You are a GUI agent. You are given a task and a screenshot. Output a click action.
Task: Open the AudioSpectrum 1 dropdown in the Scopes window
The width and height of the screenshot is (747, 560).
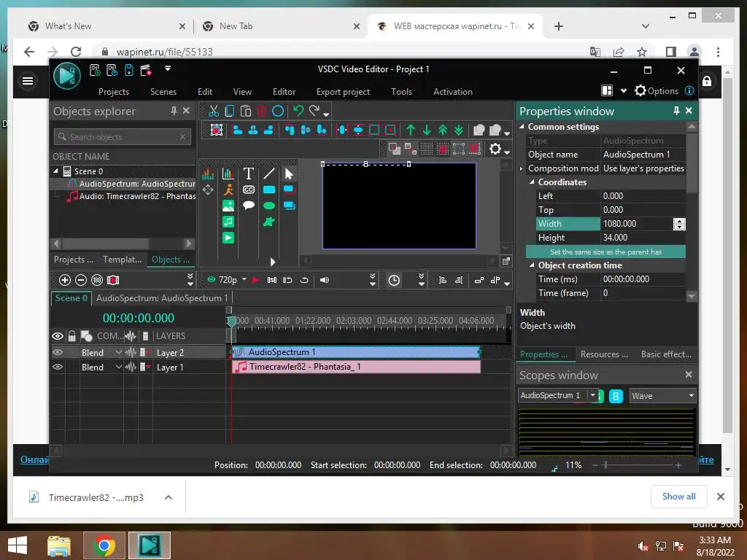pyautogui.click(x=592, y=395)
